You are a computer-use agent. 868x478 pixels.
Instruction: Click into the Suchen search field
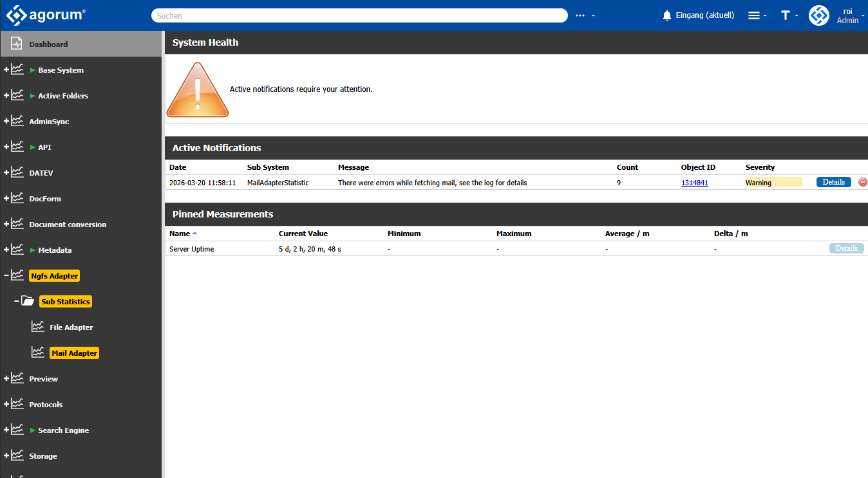(359, 15)
